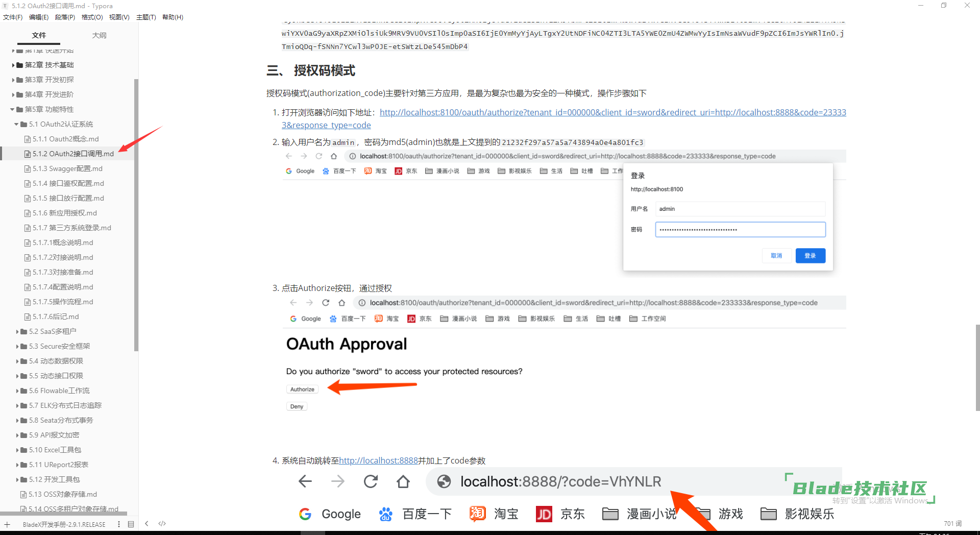
Task: Collapse the 5.1 OAuth2认证系统 folder
Action: pos(16,124)
